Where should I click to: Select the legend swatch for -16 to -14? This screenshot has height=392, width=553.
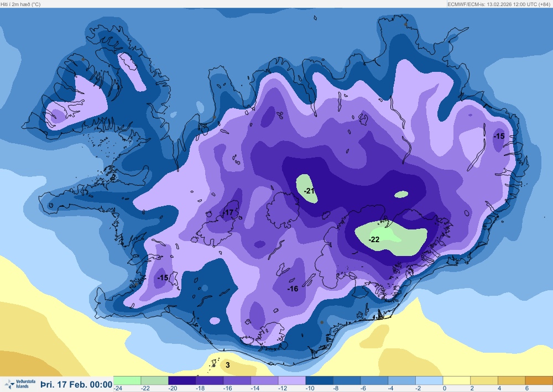tap(237, 380)
